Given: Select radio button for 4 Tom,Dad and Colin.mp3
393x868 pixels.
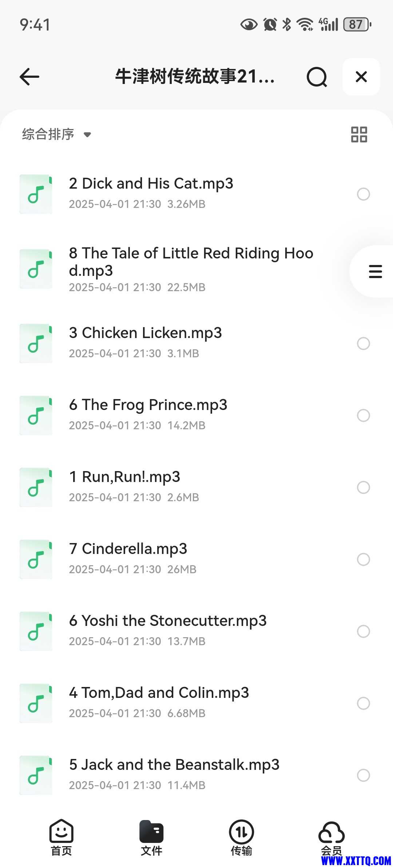Looking at the screenshot, I should pos(363,703).
